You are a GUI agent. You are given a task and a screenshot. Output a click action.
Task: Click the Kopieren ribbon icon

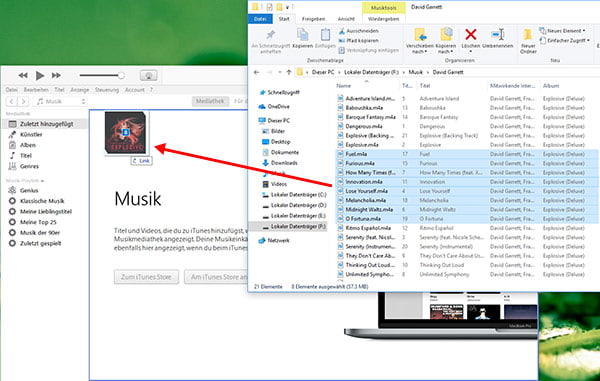point(302,35)
